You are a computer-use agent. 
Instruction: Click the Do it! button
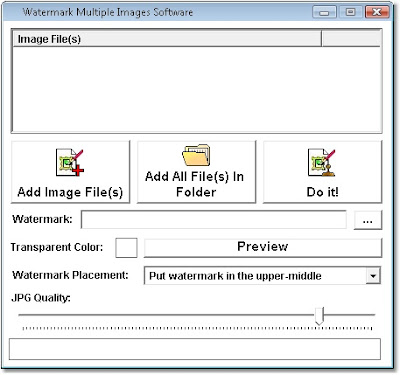click(x=322, y=172)
